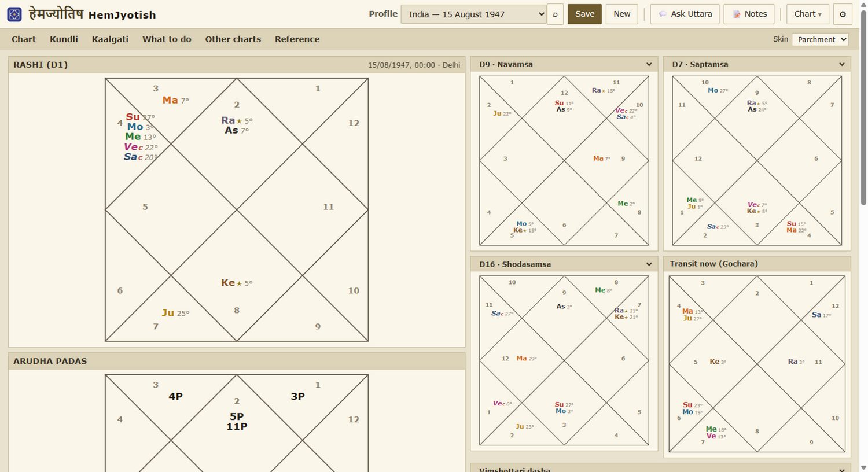Expand the D7 Saptamsa chart selector arrow

842,64
